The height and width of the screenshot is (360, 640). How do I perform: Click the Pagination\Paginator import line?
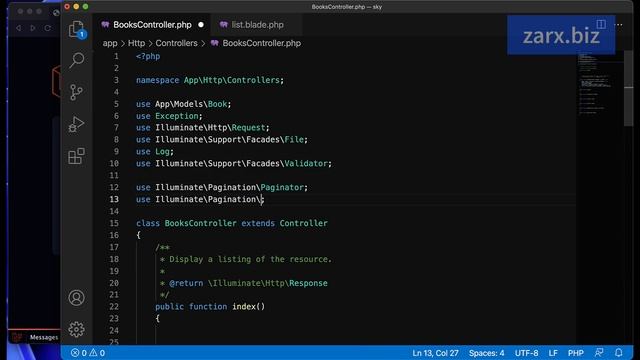[x=222, y=187]
